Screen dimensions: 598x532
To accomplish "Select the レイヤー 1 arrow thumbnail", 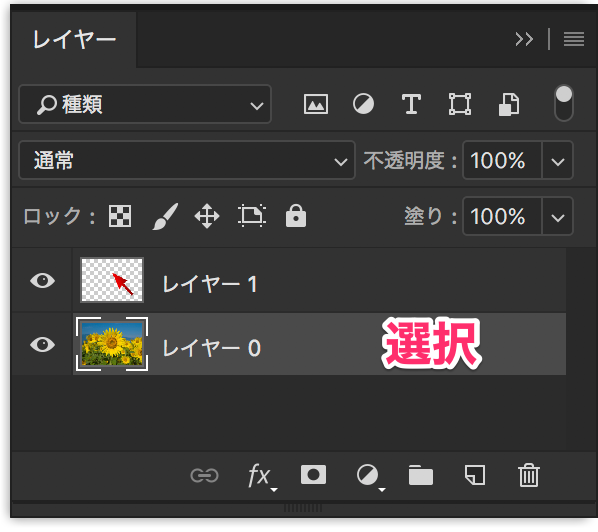I will pos(112,280).
